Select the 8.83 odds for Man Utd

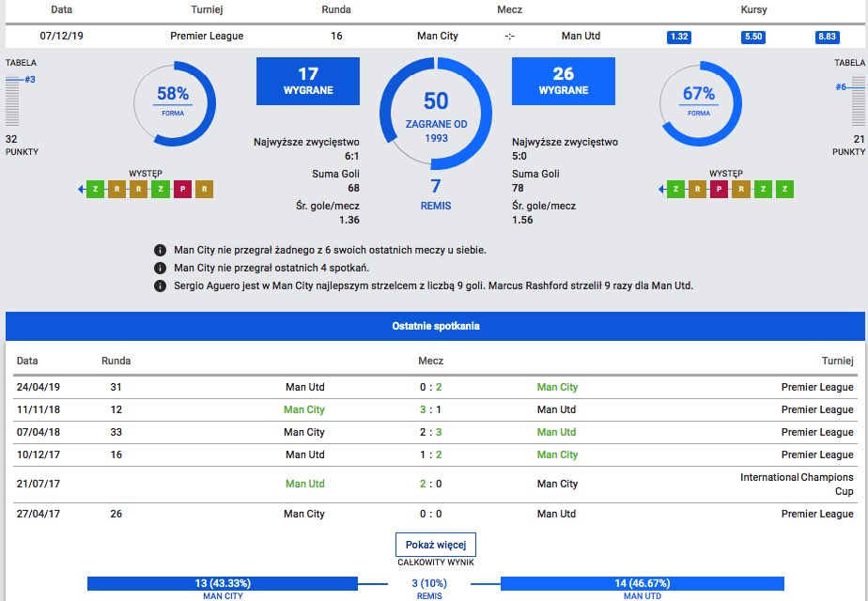click(x=827, y=37)
